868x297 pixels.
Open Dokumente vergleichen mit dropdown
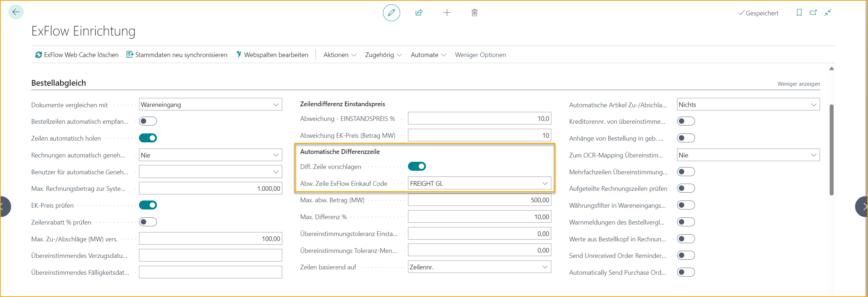(x=211, y=104)
